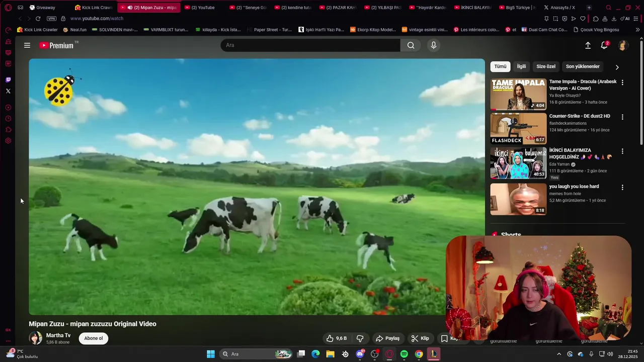Open more options for İKİNCİ BALAYIMIZA video
The width and height of the screenshot is (644, 362).
pyautogui.click(x=622, y=151)
